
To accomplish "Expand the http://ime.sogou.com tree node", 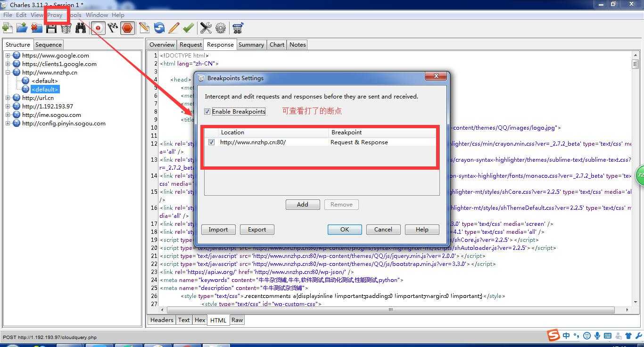I will pos(8,115).
